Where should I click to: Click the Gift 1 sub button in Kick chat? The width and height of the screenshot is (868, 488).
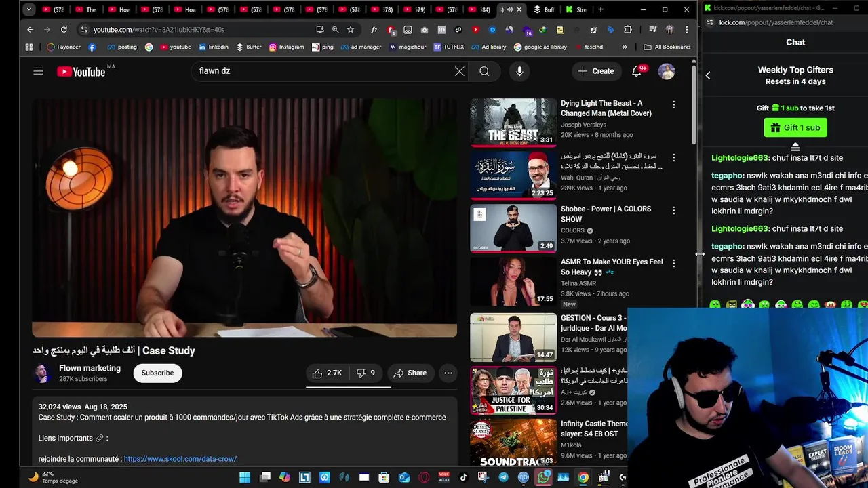(795, 127)
